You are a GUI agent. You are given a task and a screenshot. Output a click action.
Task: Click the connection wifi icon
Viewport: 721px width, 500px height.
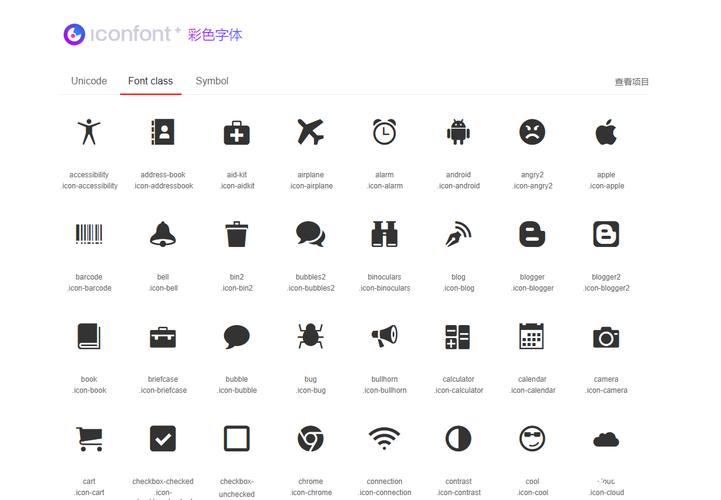pos(384,438)
